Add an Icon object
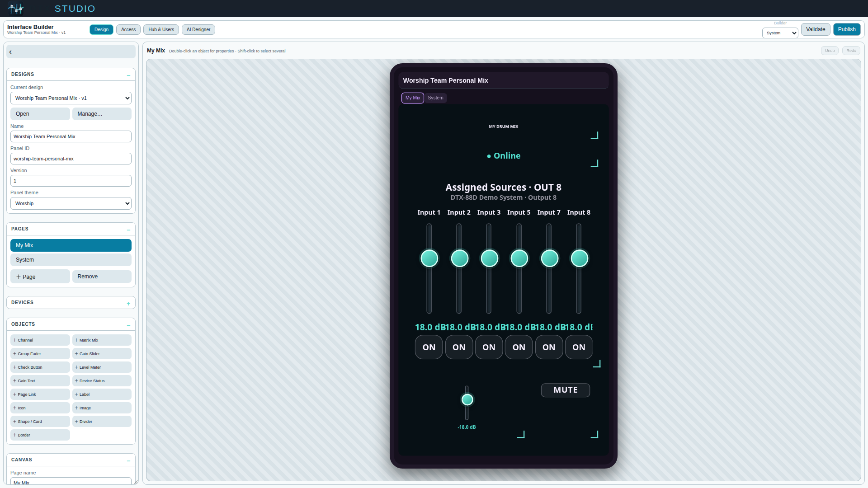The height and width of the screenshot is (488, 868). point(40,408)
